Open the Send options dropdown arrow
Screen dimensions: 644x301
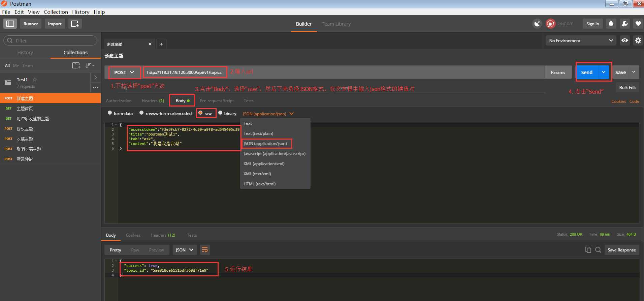coord(604,72)
